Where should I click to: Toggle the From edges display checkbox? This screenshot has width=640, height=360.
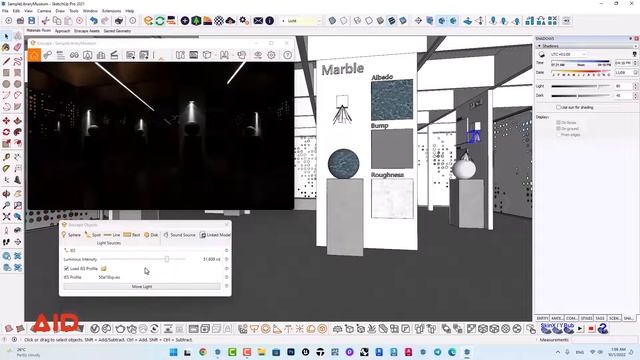tap(558, 135)
